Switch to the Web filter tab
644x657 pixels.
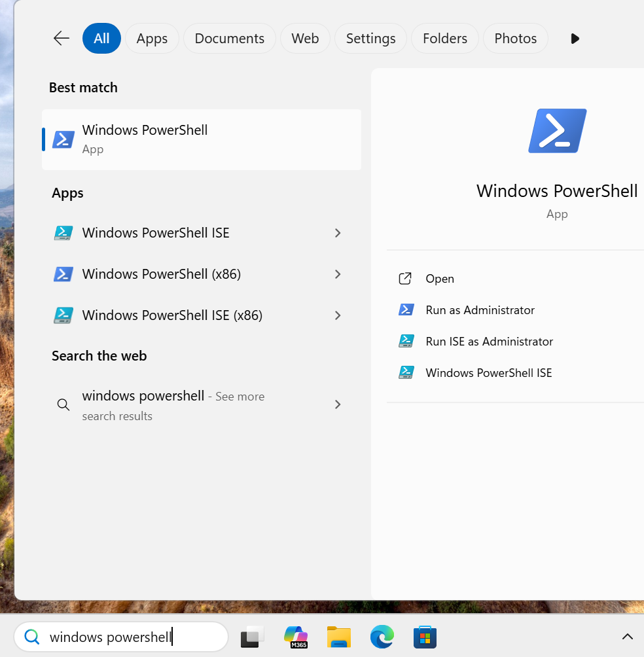point(305,39)
